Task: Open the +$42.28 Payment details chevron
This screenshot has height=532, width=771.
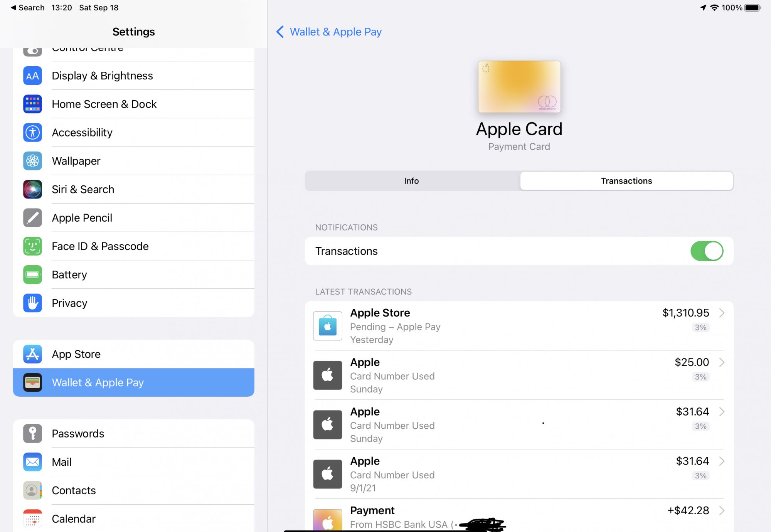Action: coord(722,510)
